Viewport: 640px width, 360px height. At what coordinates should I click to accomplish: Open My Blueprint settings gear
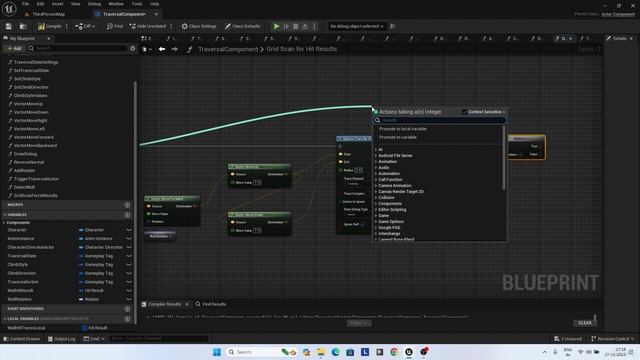133,48
